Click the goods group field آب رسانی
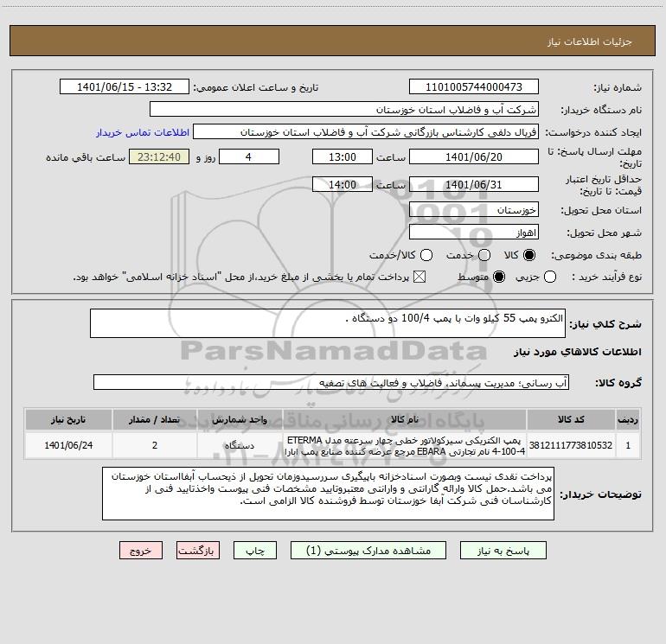Screen dimensions: 666x644 [x=331, y=382]
